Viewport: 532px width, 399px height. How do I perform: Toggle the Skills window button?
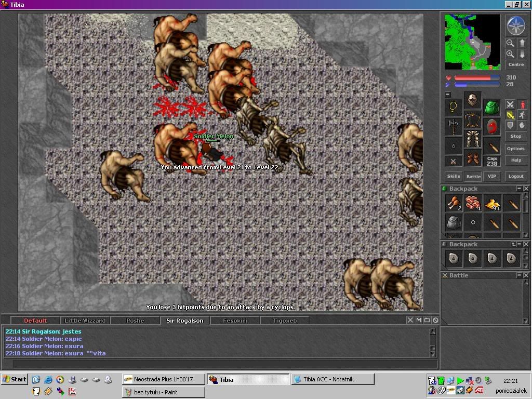coord(453,176)
